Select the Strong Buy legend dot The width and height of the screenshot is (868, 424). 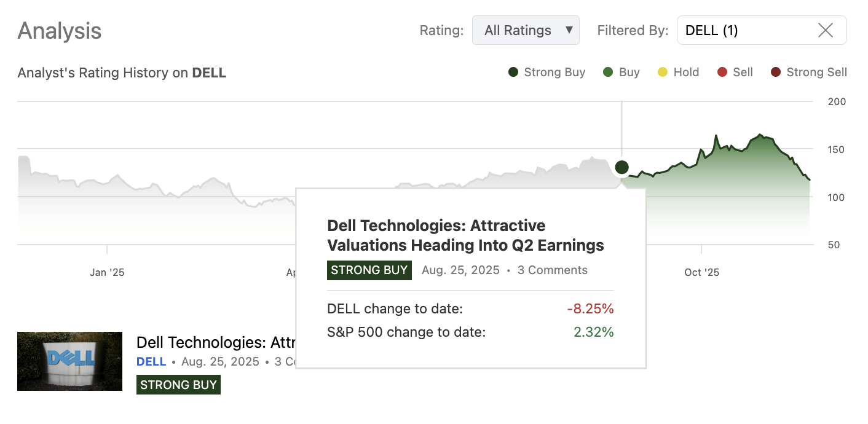click(512, 72)
